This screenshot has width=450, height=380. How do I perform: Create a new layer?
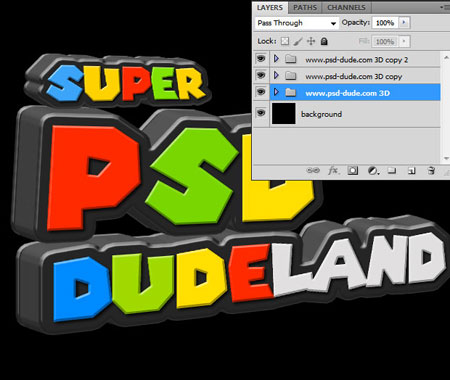point(412,171)
